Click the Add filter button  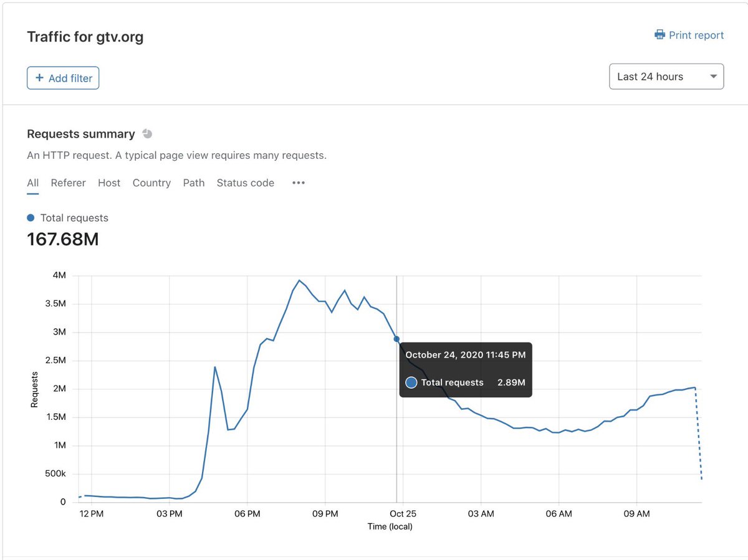click(x=63, y=78)
